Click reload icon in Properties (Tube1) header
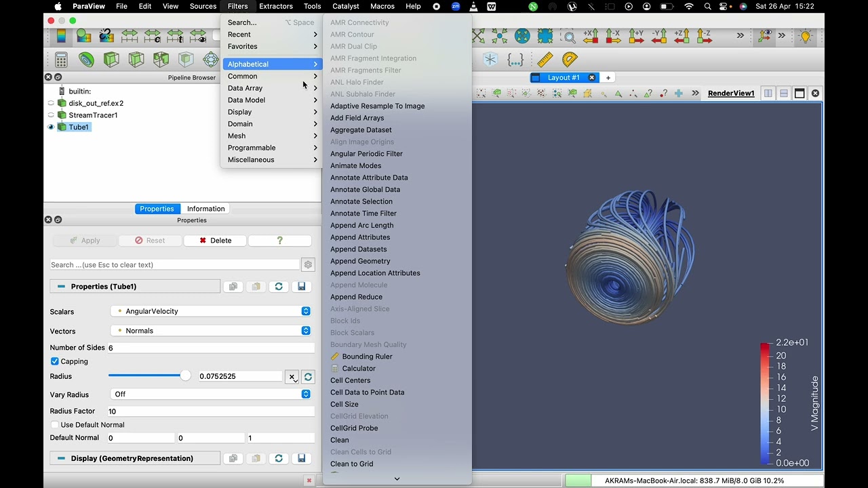The image size is (868, 488). pyautogui.click(x=279, y=287)
